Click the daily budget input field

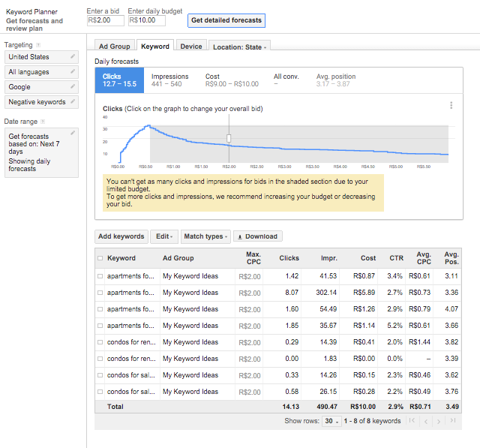tap(147, 20)
